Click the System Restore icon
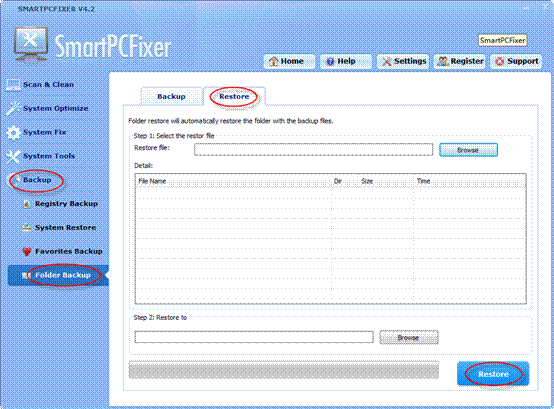Image resolution: width=554 pixels, height=409 pixels. (26, 227)
